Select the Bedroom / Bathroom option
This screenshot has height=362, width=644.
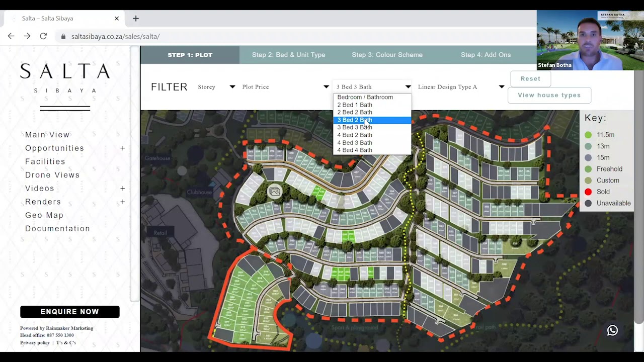click(372, 97)
